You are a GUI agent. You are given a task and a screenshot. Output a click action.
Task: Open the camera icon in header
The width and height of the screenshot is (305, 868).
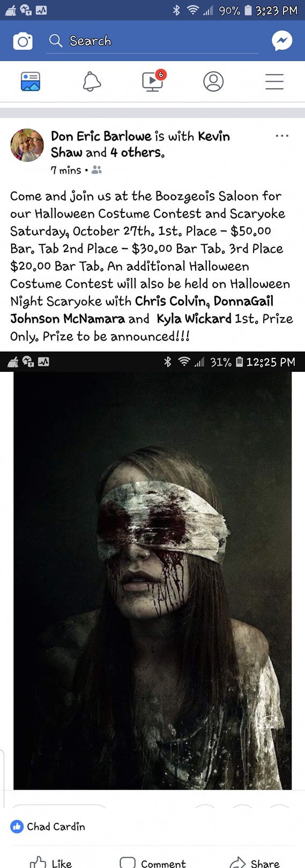[23, 41]
